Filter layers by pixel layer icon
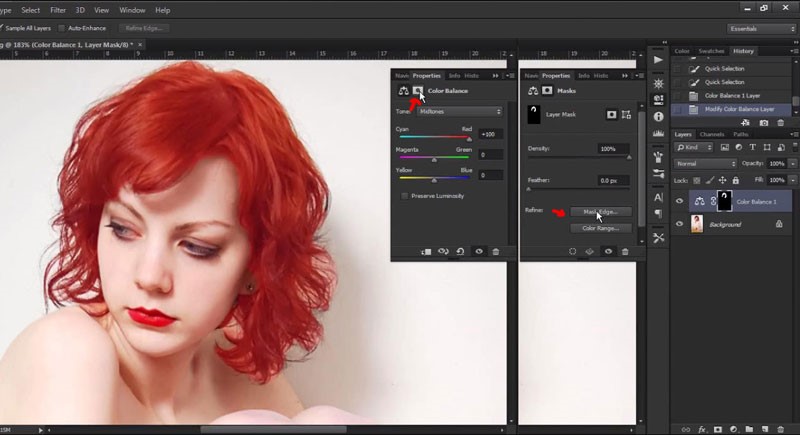800x435 pixels. click(x=724, y=147)
